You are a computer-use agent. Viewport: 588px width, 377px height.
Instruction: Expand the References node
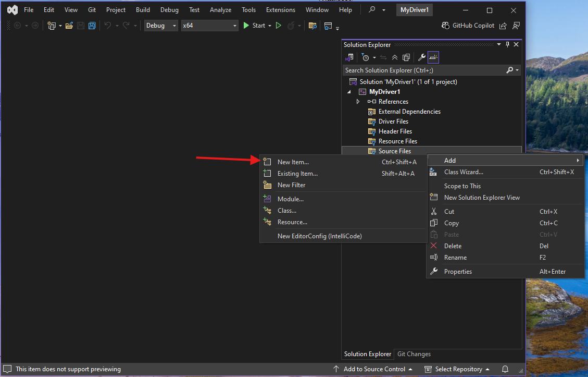coord(358,101)
